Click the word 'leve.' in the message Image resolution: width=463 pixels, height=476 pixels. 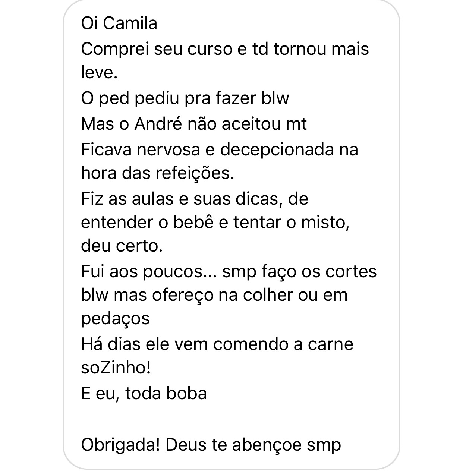(99, 72)
